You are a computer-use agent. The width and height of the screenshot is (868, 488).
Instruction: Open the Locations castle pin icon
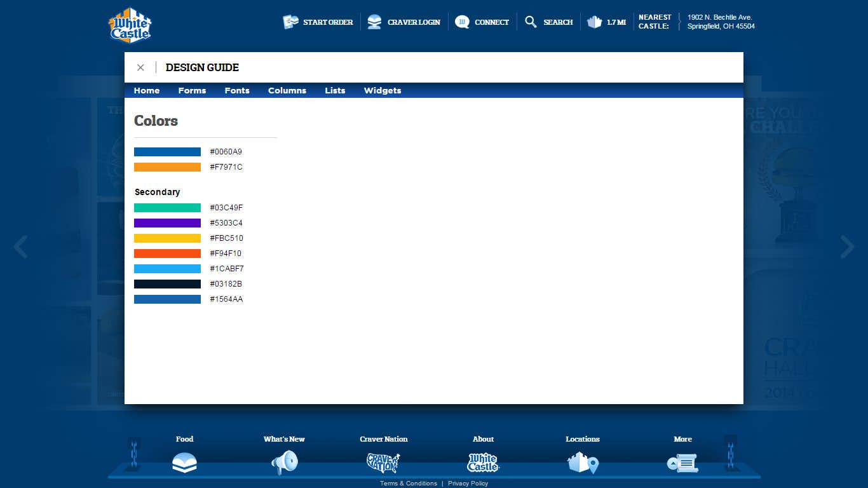point(583,463)
